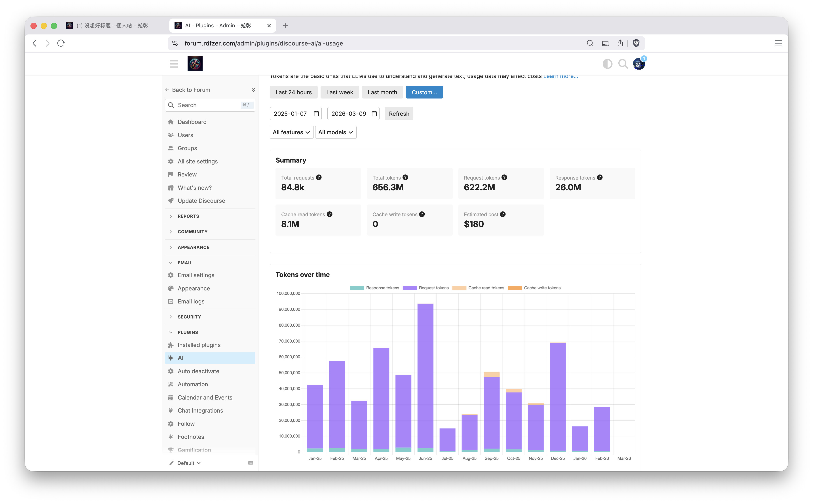Switch to the first browser tab
This screenshot has width=813, height=504.
click(112, 26)
